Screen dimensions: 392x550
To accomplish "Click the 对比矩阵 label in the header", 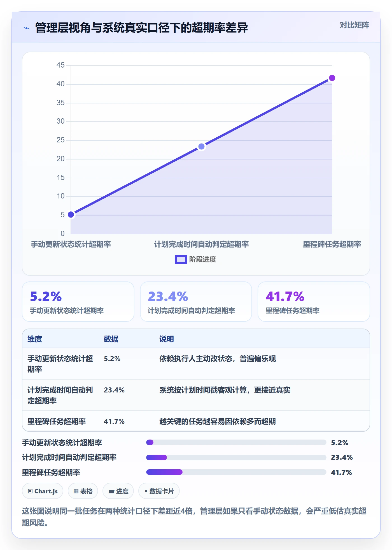I will tap(354, 25).
